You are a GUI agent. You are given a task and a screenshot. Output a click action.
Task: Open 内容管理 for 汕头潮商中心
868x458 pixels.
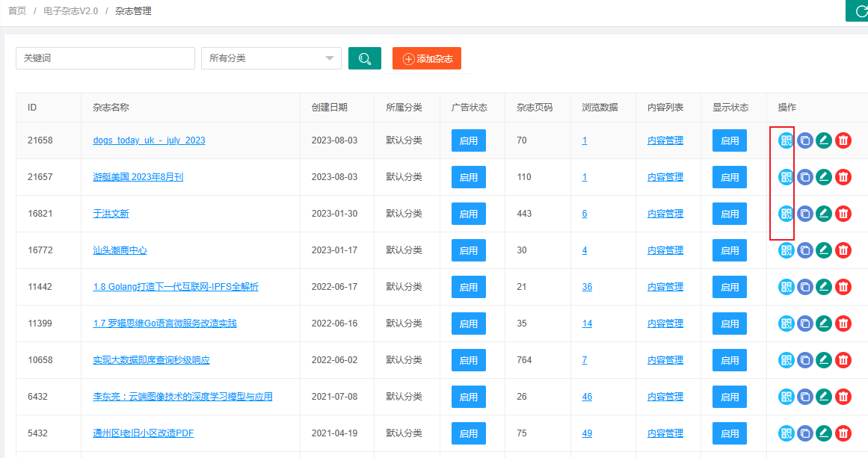pos(665,250)
